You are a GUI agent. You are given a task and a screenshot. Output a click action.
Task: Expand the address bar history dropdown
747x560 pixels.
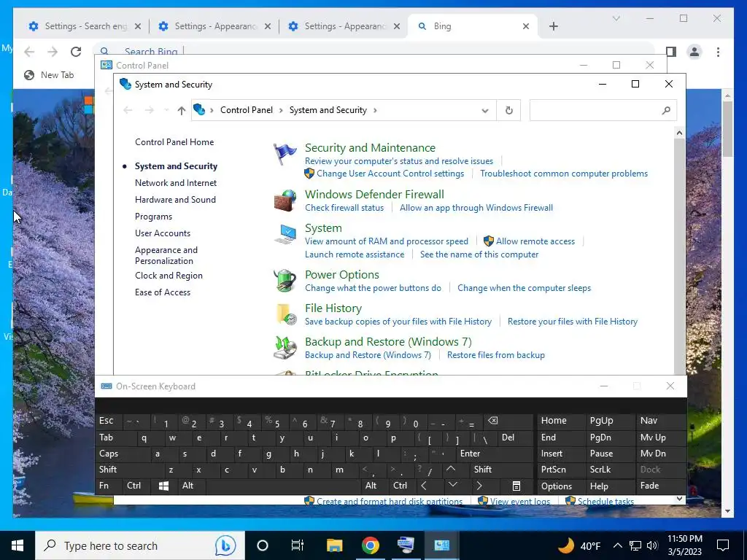[x=485, y=111]
